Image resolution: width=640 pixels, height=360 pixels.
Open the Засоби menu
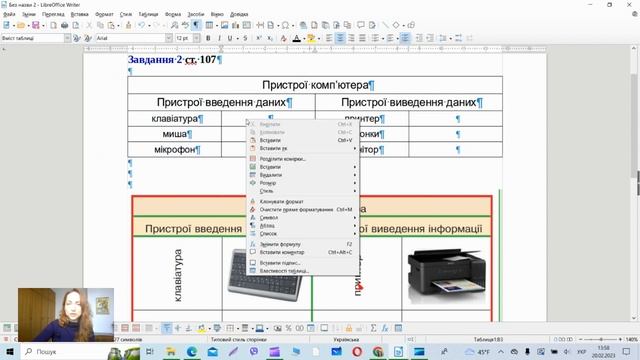[x=196, y=14]
